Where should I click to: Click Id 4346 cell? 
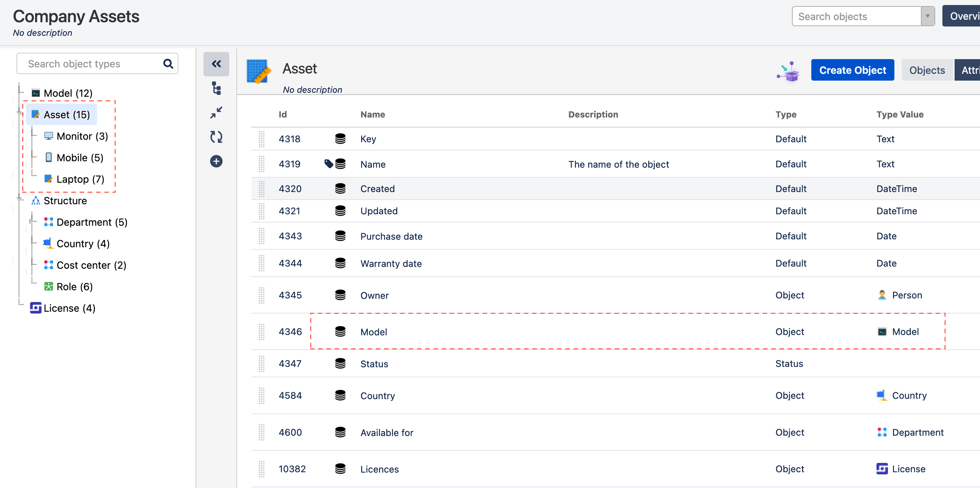click(x=290, y=331)
